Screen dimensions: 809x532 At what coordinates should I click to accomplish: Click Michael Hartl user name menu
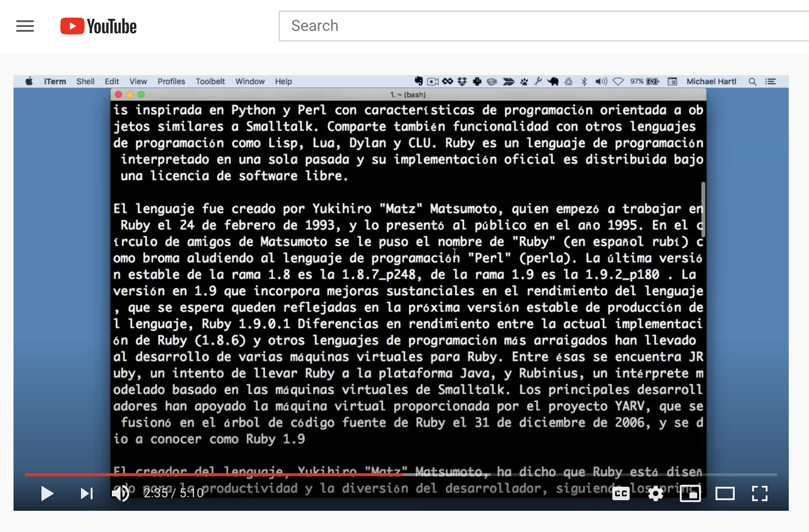(x=711, y=81)
